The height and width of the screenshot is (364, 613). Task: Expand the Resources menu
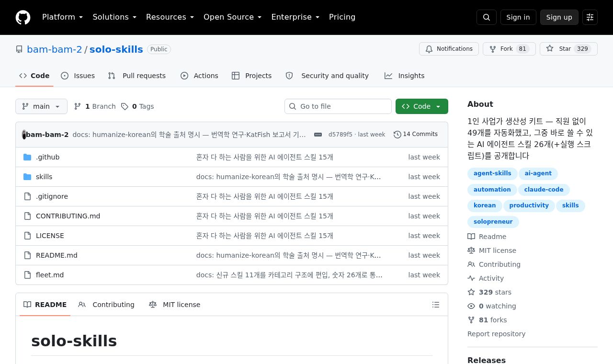pos(170,17)
